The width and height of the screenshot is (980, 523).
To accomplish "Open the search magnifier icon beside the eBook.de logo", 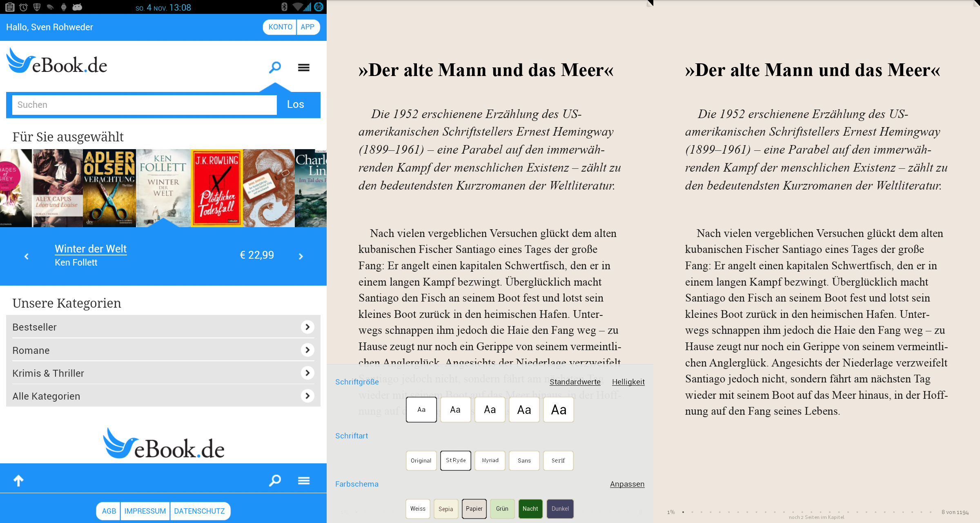I will [x=275, y=67].
